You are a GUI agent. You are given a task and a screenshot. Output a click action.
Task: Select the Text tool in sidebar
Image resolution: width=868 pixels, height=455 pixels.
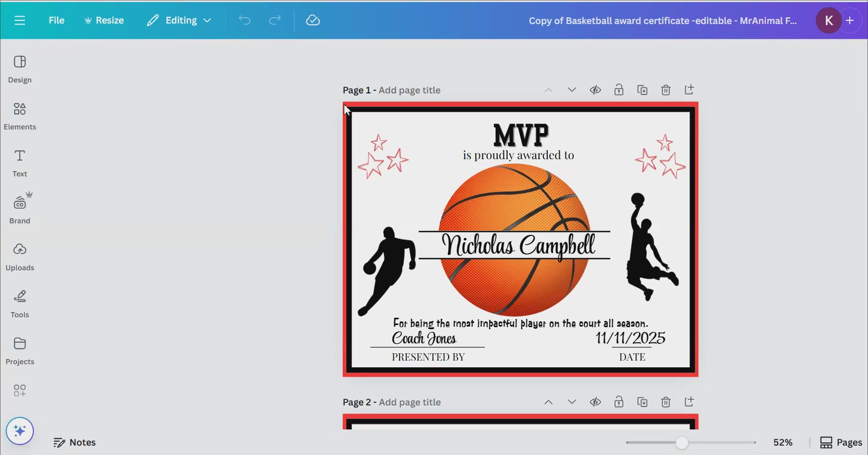20,163
